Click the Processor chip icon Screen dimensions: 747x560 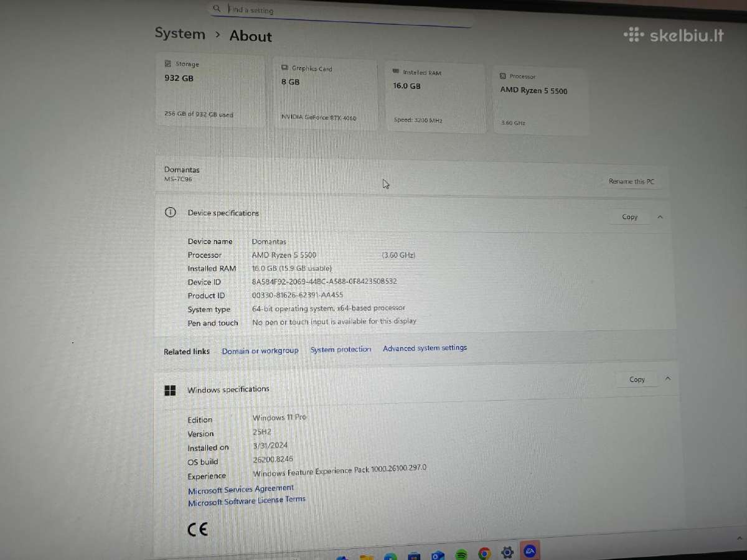pos(503,76)
